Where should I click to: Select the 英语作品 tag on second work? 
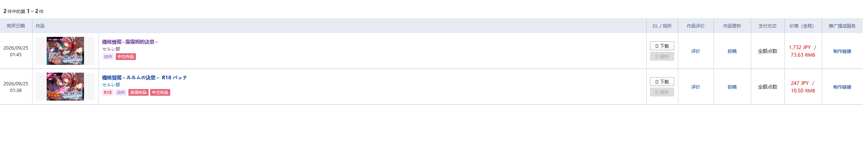click(139, 92)
